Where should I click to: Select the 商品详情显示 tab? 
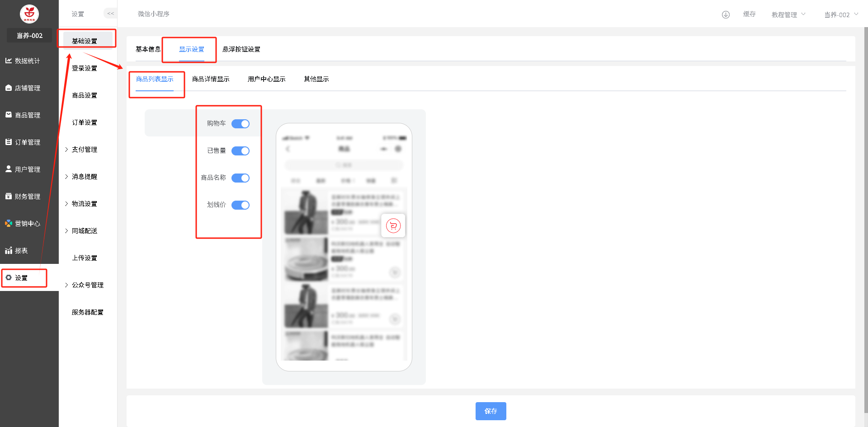tap(210, 79)
